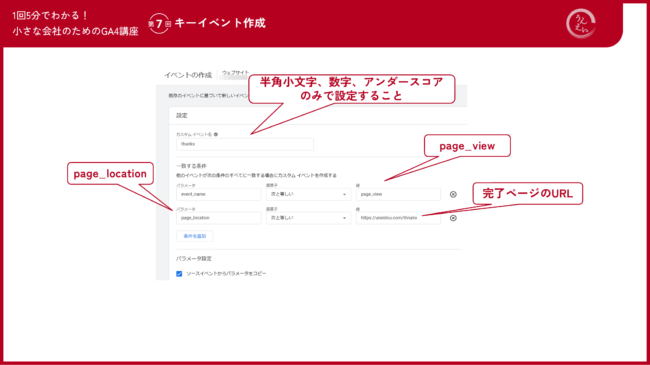Click the 一致する条件 heading

coord(191,166)
